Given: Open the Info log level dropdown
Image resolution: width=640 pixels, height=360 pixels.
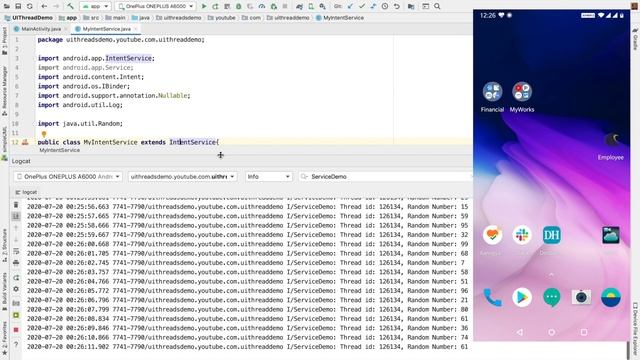Looking at the screenshot, I should click(269, 177).
